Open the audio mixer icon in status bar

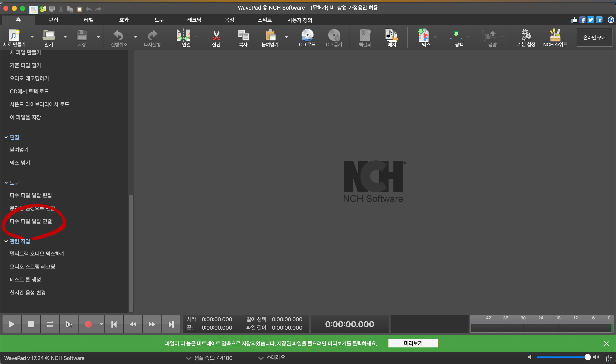tap(609, 358)
